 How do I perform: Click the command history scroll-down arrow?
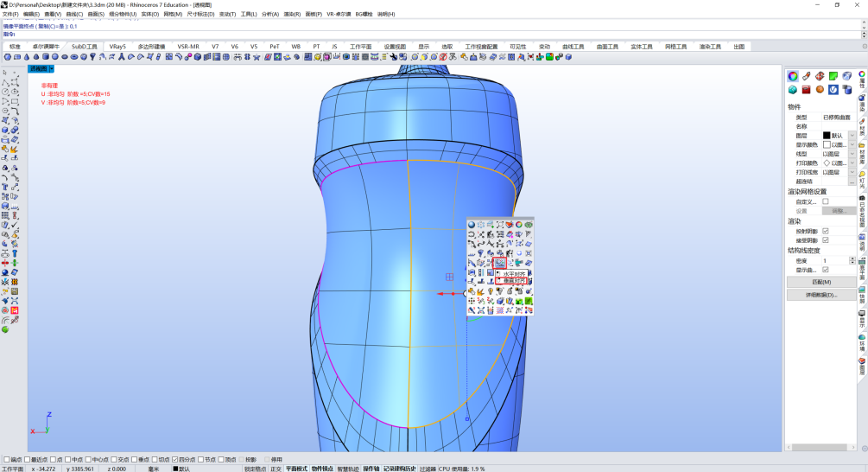pos(865,26)
